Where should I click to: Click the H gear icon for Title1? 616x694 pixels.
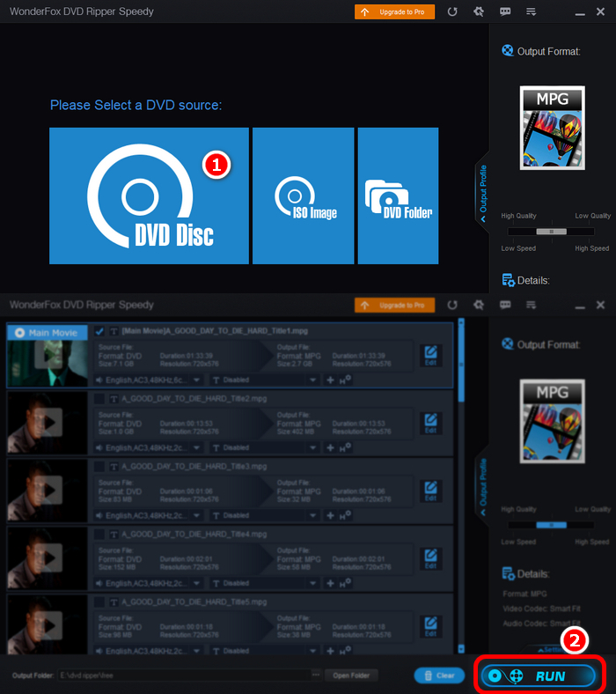pos(345,380)
